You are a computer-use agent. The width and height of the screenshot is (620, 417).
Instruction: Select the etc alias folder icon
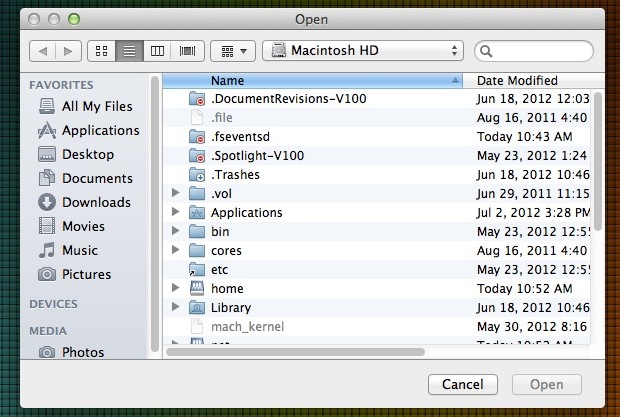(x=197, y=269)
